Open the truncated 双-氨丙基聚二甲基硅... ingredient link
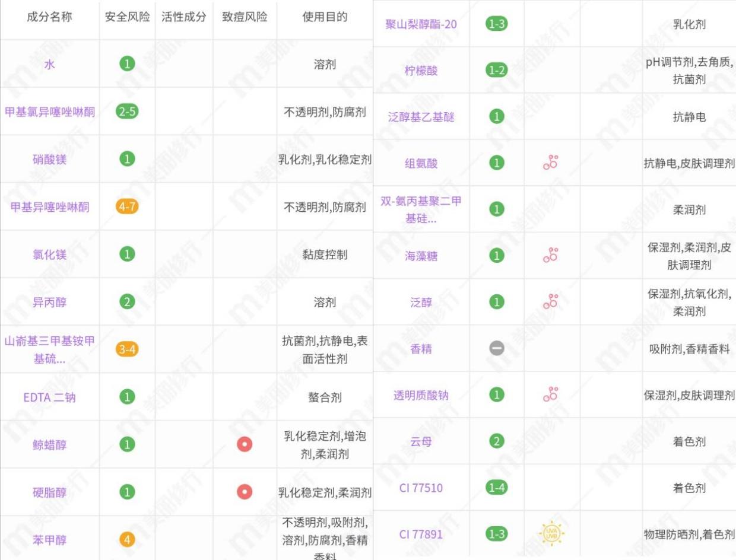This screenshot has height=560, width=736. pos(421,210)
